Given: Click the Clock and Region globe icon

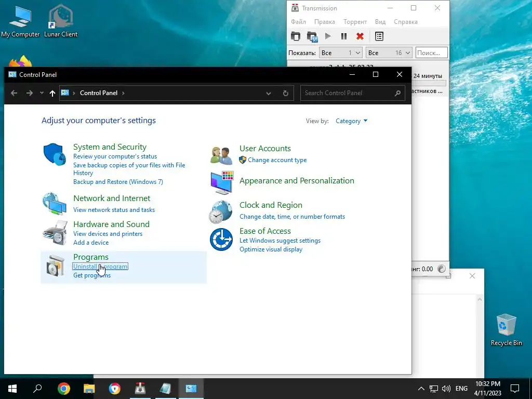Looking at the screenshot, I should [x=221, y=212].
